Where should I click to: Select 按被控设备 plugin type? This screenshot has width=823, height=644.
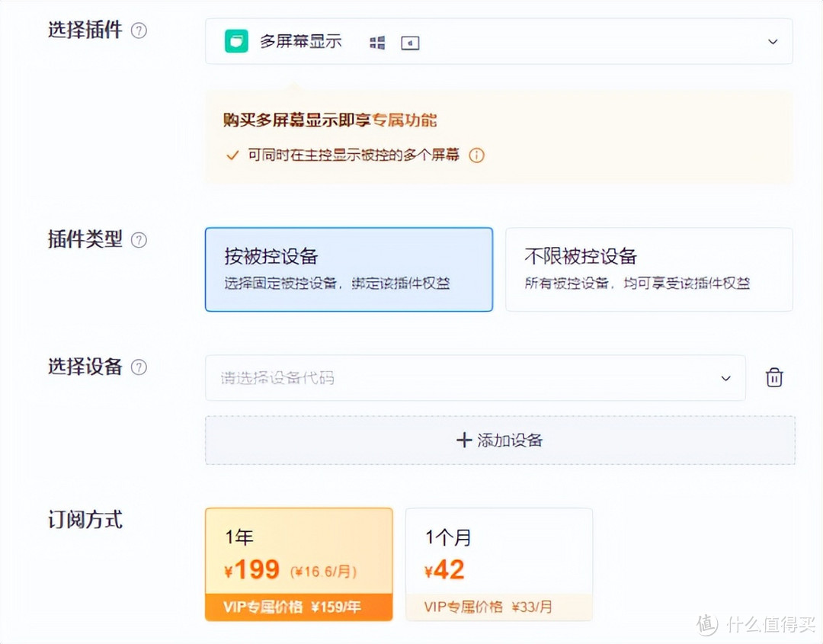point(349,269)
